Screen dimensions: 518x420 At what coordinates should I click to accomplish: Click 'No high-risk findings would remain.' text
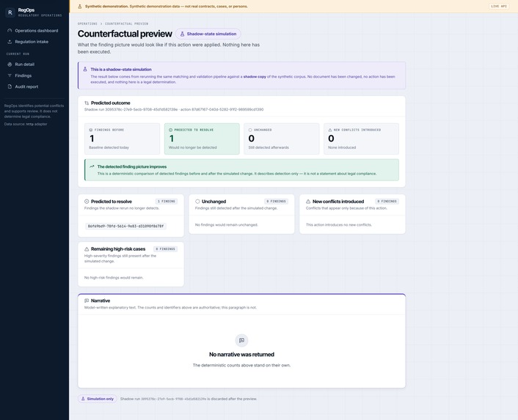pyautogui.click(x=114, y=278)
